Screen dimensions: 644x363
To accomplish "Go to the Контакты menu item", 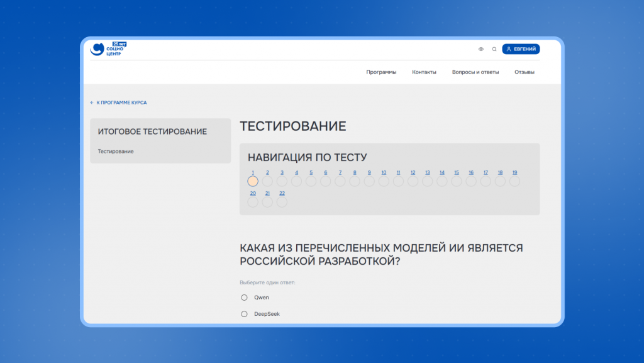I will (424, 72).
